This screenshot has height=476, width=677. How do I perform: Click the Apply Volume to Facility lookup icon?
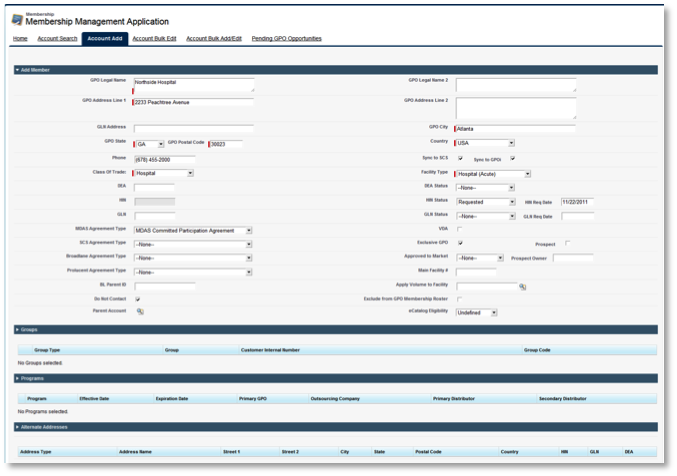pos(522,286)
